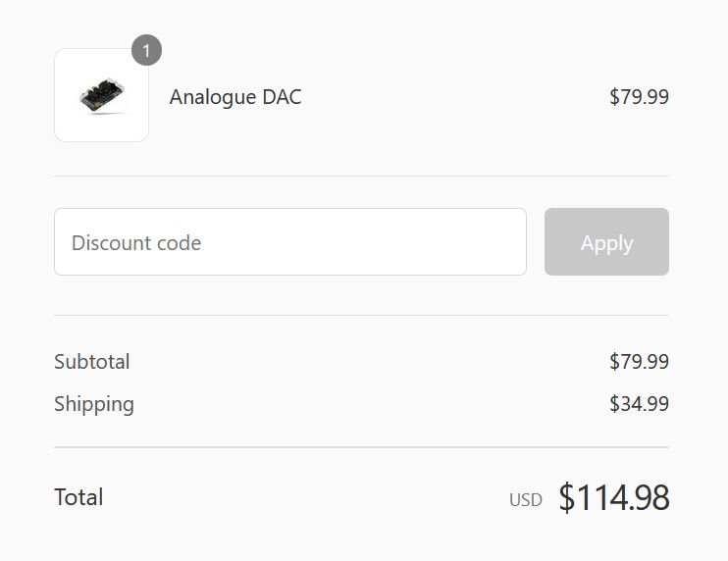Click the word DAC in the product name
The width and height of the screenshot is (728, 561).
pyautogui.click(x=282, y=97)
